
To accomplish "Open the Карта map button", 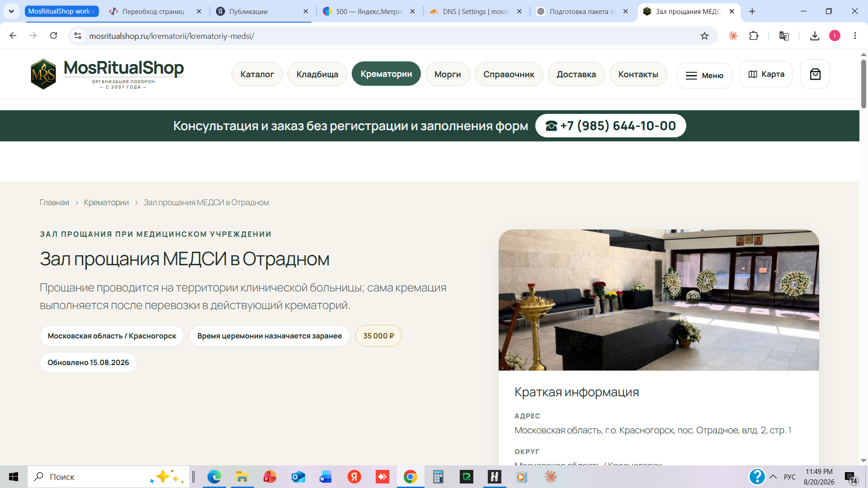I will (x=766, y=74).
